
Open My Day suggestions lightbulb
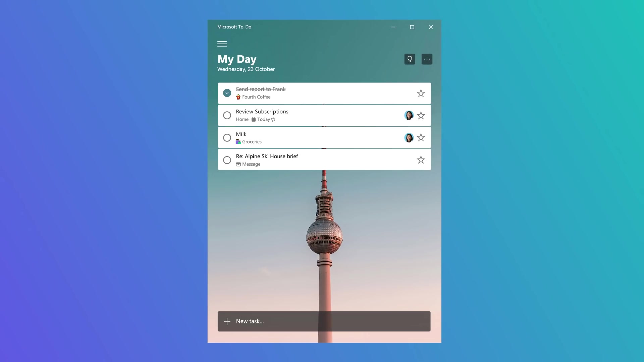(x=410, y=59)
